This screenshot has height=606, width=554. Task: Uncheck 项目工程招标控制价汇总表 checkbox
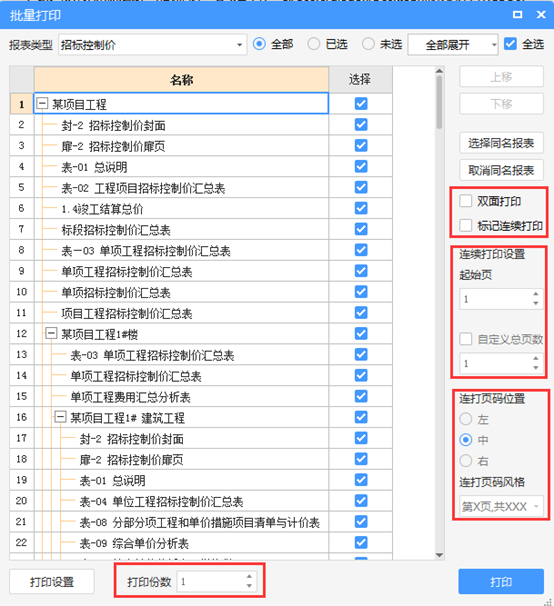[361, 313]
